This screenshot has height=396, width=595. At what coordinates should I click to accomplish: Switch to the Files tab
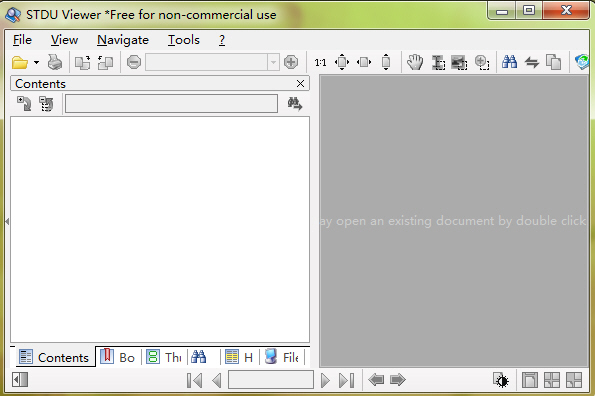click(x=282, y=357)
